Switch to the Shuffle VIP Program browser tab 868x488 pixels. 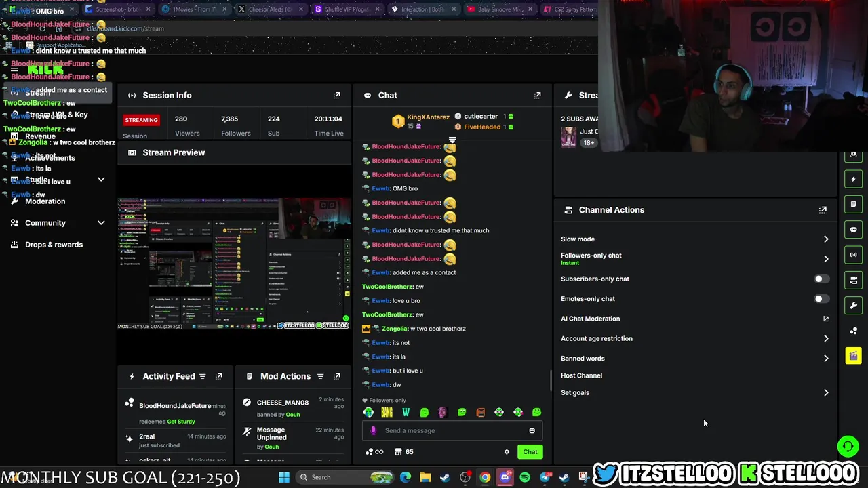click(x=346, y=9)
